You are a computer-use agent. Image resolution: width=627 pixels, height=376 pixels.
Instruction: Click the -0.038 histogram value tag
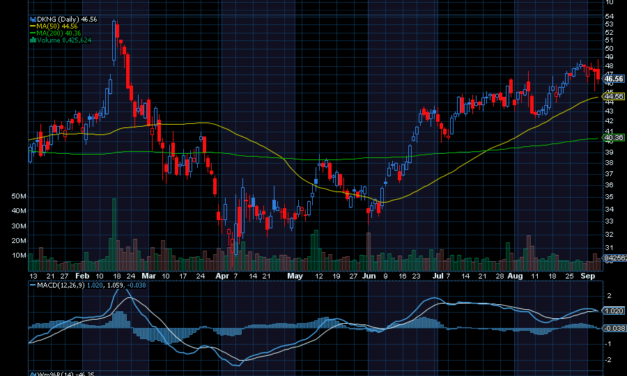pos(614,328)
